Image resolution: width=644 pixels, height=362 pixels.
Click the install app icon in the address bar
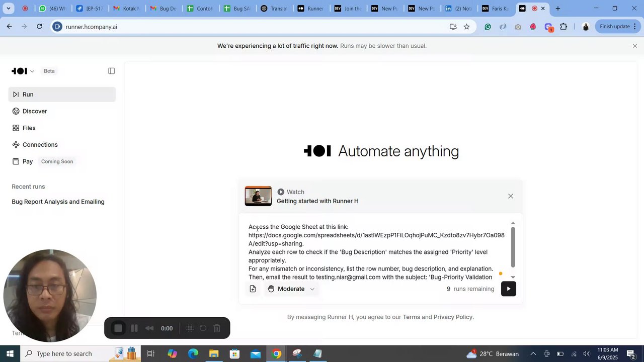coord(453,27)
